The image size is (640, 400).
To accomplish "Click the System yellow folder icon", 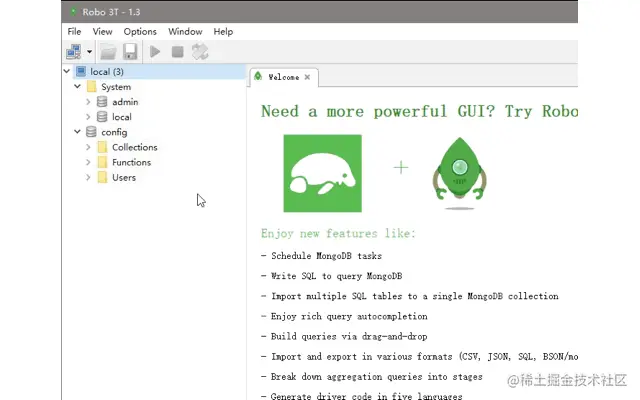I will point(92,87).
